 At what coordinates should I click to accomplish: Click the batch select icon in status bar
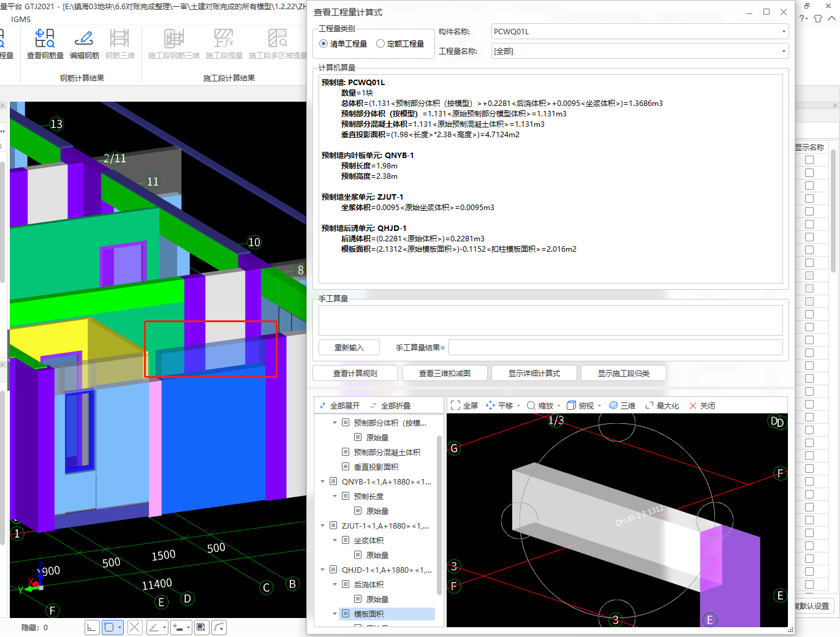tap(201, 627)
